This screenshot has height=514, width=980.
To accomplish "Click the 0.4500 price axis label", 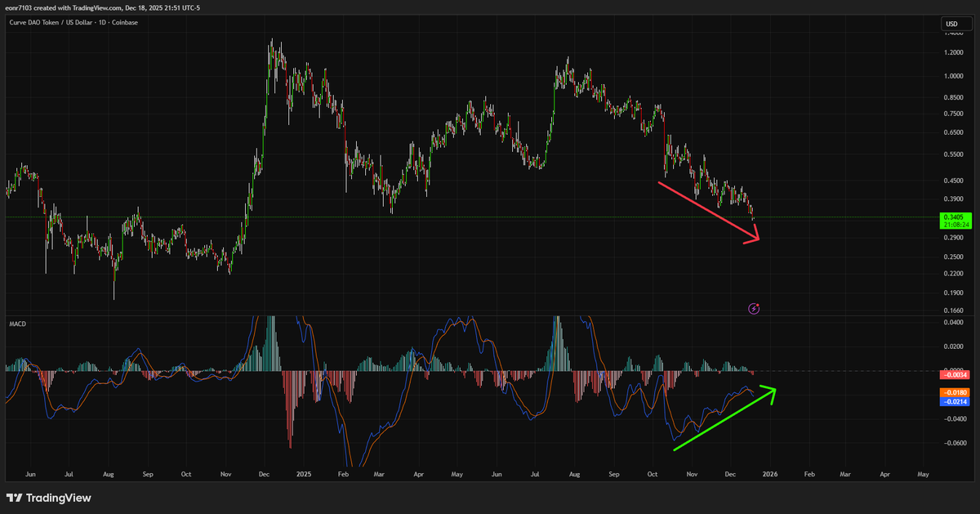I will [x=952, y=181].
